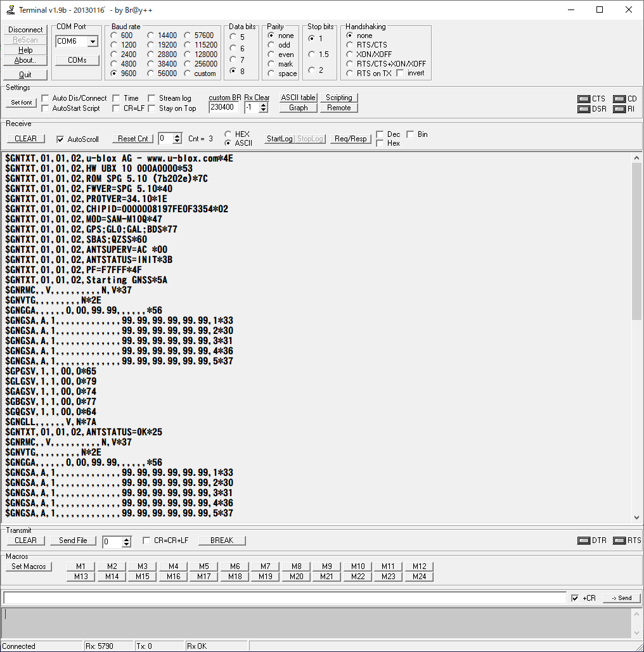Run macro M12

[x=420, y=566]
